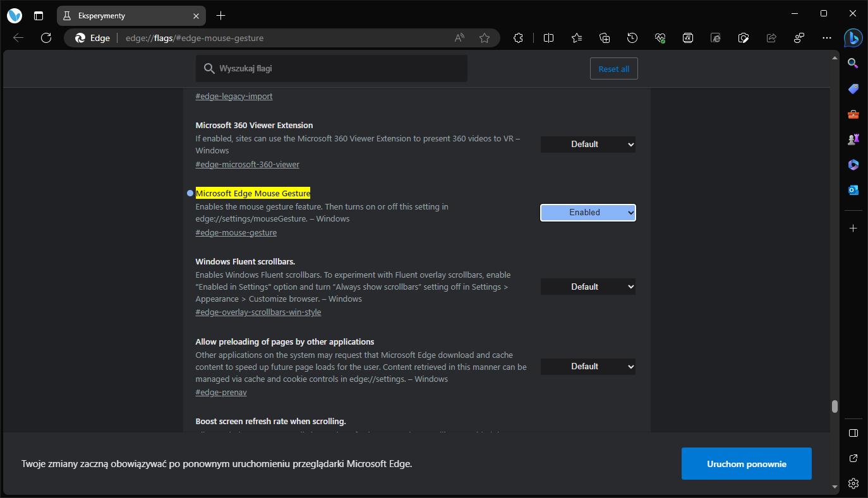This screenshot has height=498, width=868.
Task: Click the Microsoft 360 Viewer Extension heading
Action: [x=254, y=125]
